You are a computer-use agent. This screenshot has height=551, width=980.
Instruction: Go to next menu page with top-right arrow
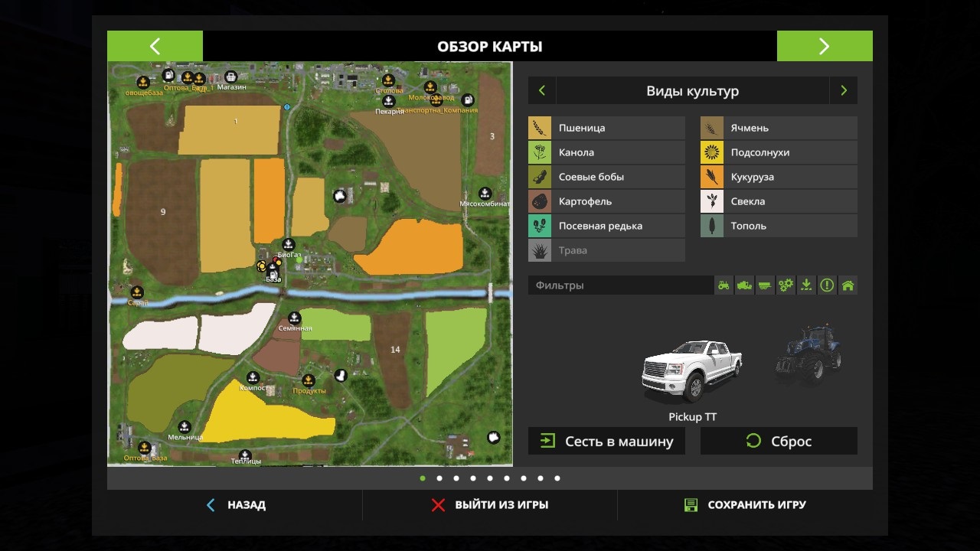(825, 46)
